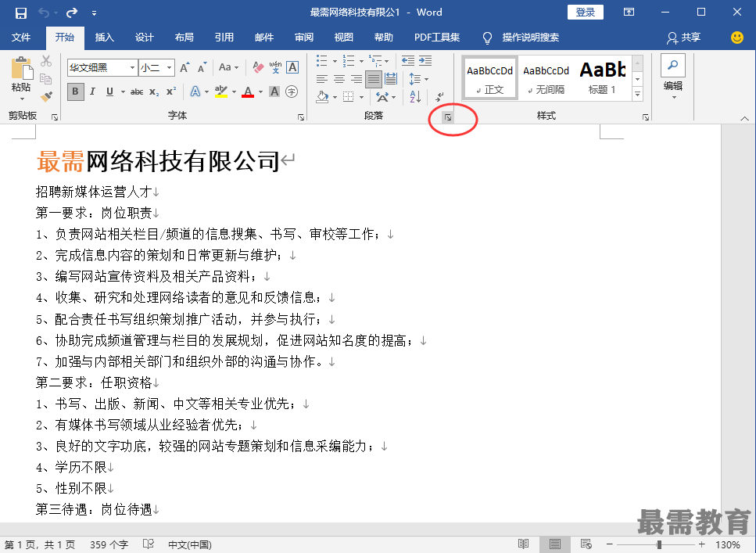
Task: Switch to Read Mode view in status bar
Action: pyautogui.click(x=524, y=544)
